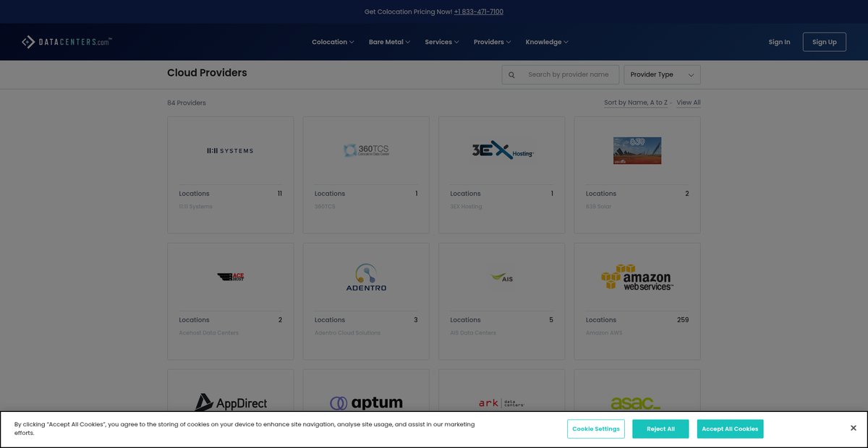Click the Amazon AWS name text
Screen dimensions: 868x448
point(604,333)
